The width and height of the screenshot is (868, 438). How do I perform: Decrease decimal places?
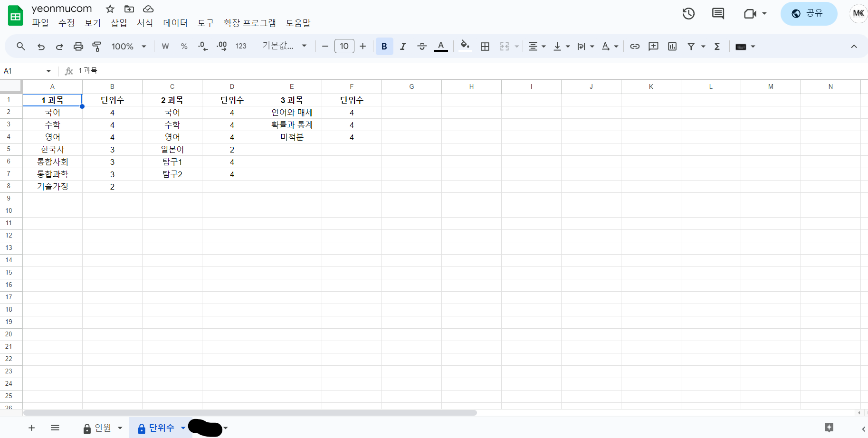(203, 46)
